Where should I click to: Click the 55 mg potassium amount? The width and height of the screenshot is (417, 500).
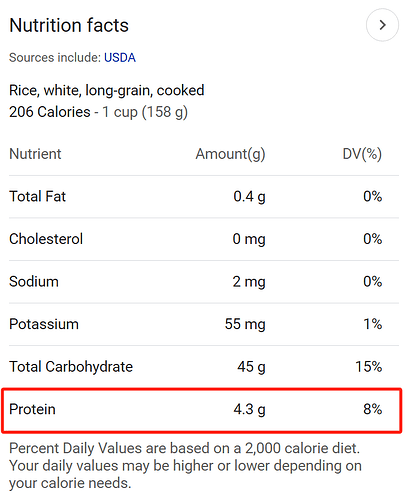coord(245,324)
